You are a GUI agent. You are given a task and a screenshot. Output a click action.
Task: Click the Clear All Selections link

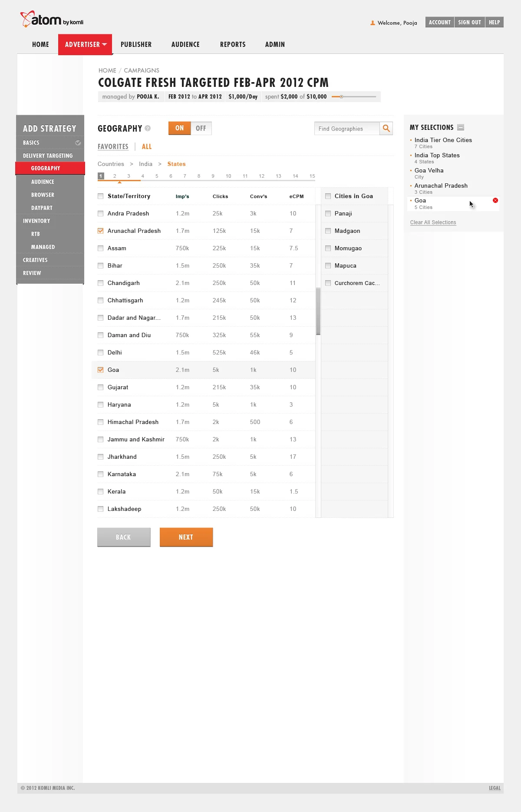[x=433, y=222]
